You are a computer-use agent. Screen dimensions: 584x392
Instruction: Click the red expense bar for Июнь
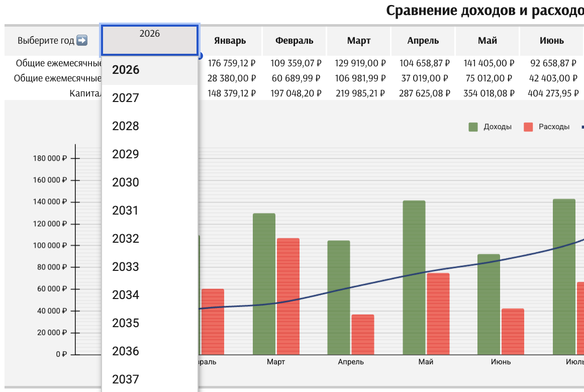pyautogui.click(x=513, y=331)
